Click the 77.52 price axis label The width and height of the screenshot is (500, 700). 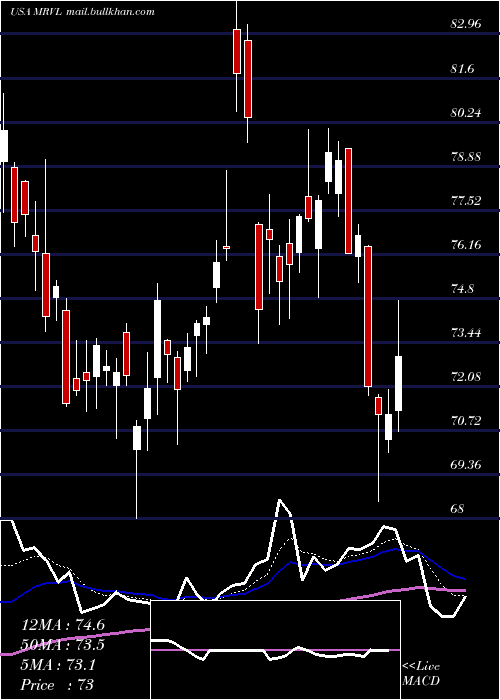[466, 201]
